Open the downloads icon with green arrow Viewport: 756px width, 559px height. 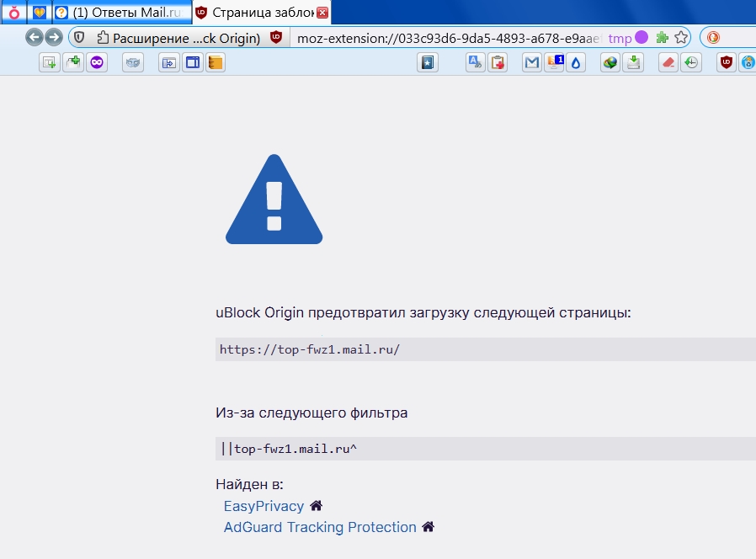pyautogui.click(x=634, y=62)
